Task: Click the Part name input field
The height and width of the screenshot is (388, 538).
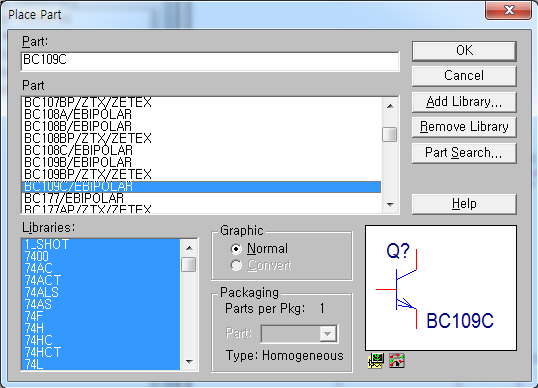Action: tap(210, 61)
